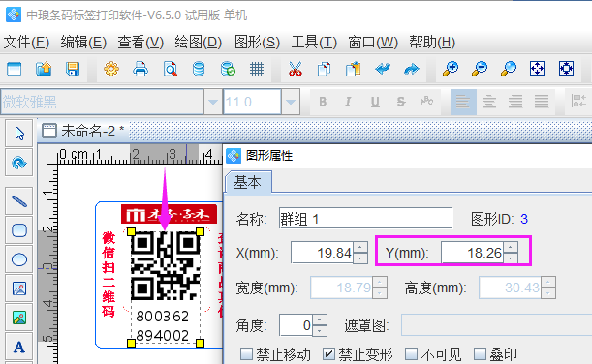This screenshot has height=364, width=592.
Task: Click the full-view expand icon
Action: click(x=567, y=69)
